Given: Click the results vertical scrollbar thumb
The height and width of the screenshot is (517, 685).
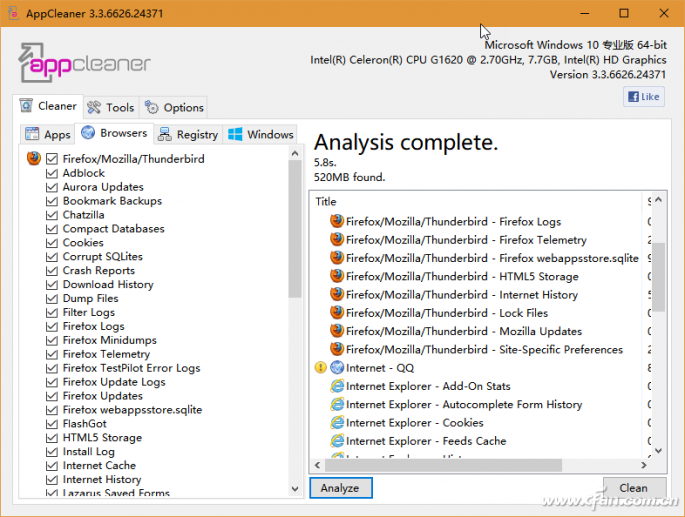Looking at the screenshot, I should pos(658,277).
